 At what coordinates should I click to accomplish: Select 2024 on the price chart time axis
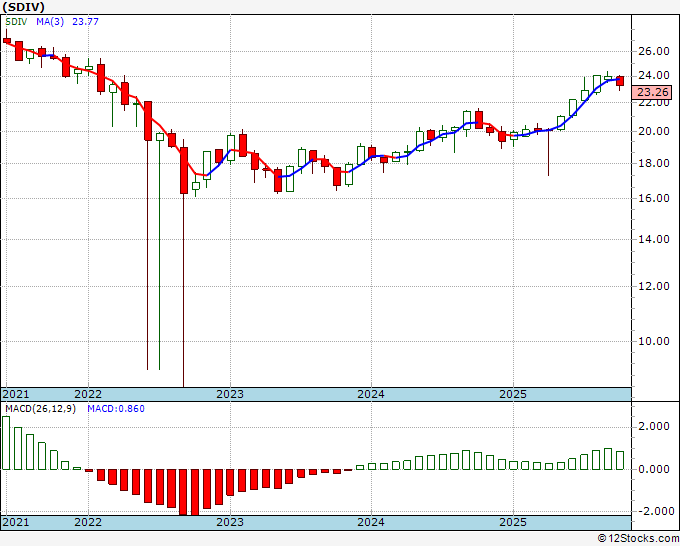(371, 394)
